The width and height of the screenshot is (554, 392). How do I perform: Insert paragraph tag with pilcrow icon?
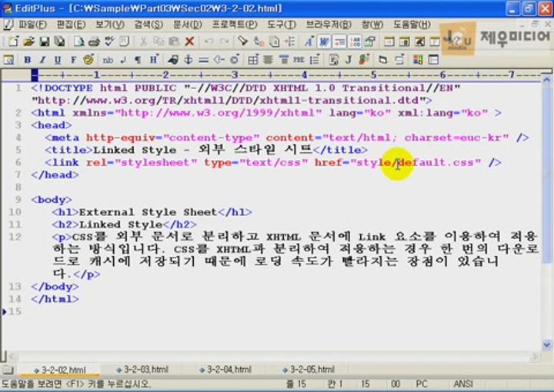[138, 60]
